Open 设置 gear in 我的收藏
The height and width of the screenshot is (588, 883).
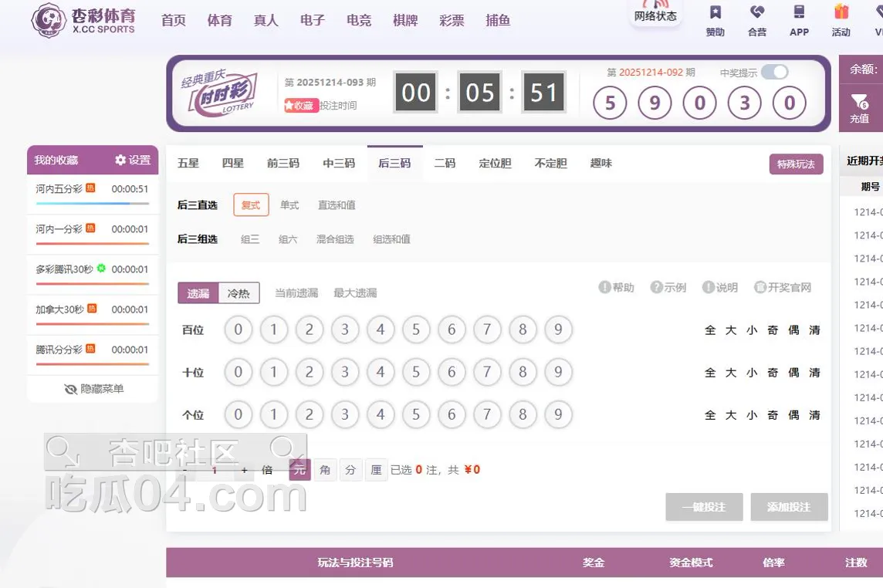tap(132, 160)
